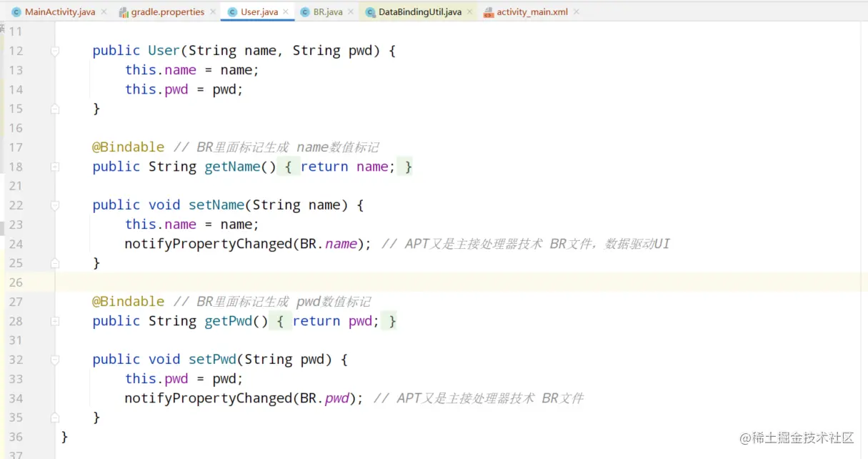
Task: Click the activity_main.xml layout file icon
Action: [x=489, y=12]
